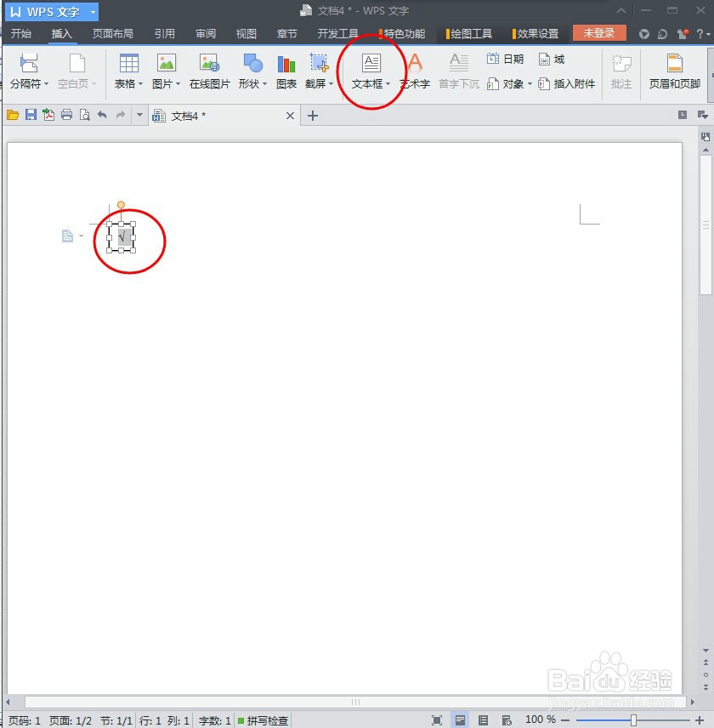The height and width of the screenshot is (728, 714).
Task: Switch to 绘图工具 tab
Action: (469, 34)
